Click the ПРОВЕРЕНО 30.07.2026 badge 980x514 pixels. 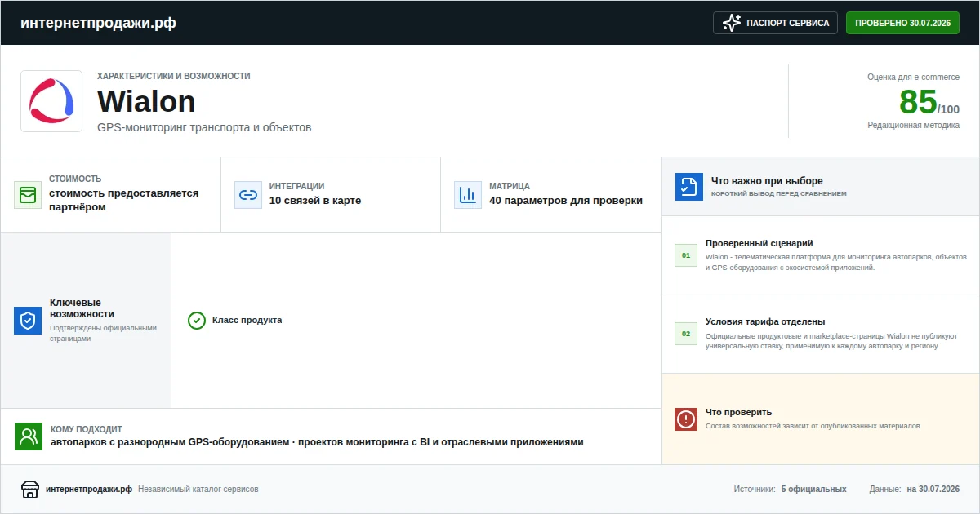(902, 23)
